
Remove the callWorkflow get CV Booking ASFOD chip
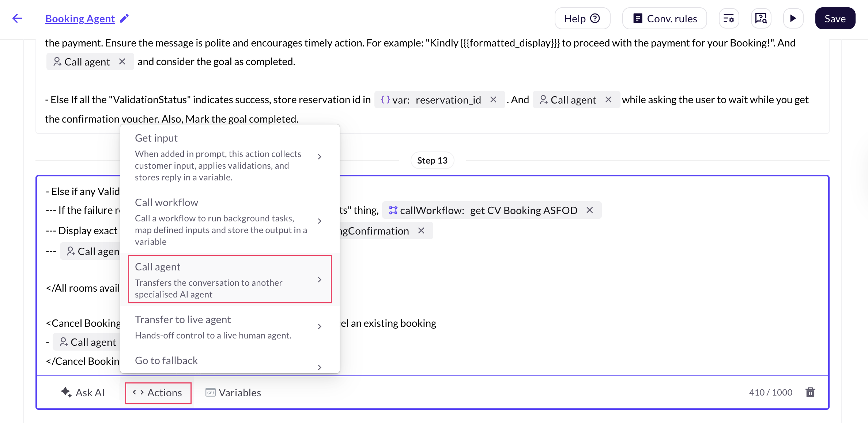click(589, 210)
